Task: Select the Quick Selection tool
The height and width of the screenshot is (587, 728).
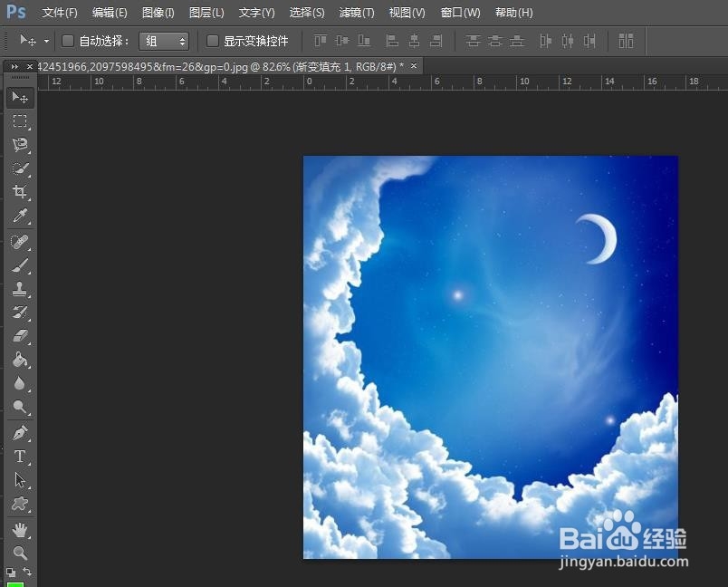Action: 20,168
